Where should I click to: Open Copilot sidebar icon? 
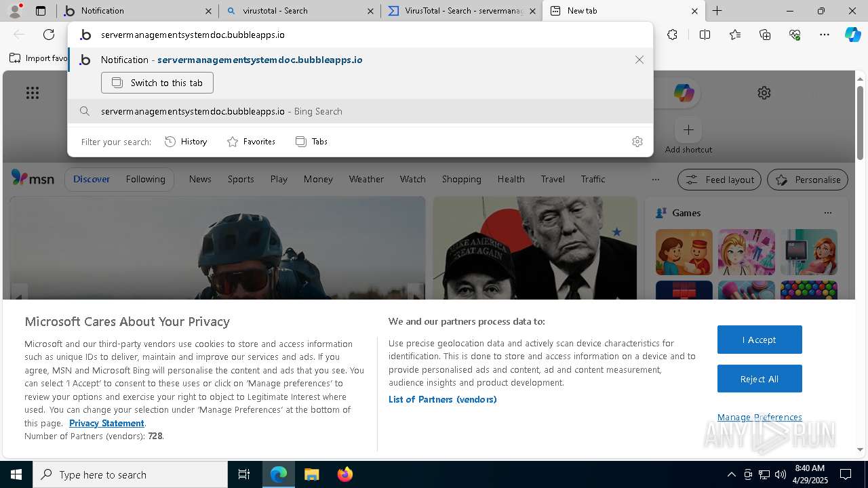(853, 35)
